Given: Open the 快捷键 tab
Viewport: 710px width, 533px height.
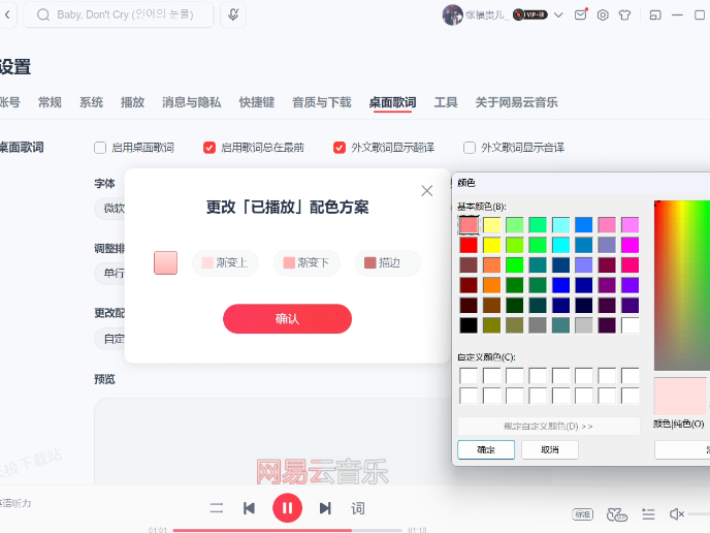Looking at the screenshot, I should 257,102.
